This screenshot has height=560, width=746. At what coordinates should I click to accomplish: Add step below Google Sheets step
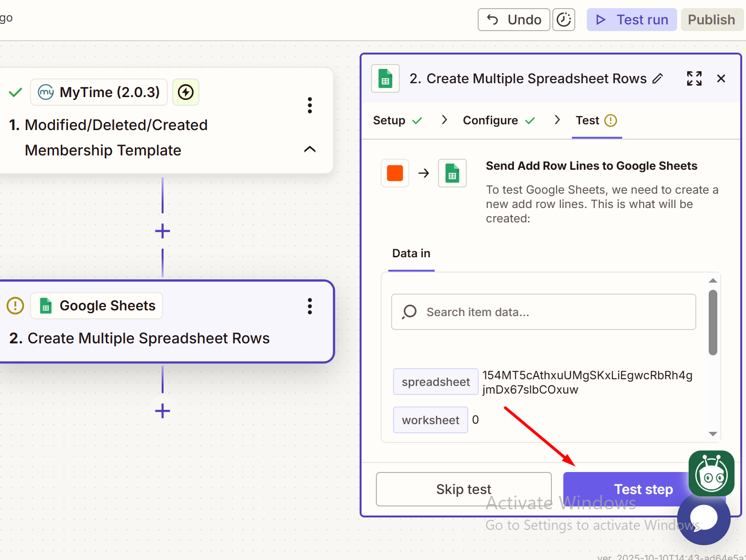click(x=163, y=411)
